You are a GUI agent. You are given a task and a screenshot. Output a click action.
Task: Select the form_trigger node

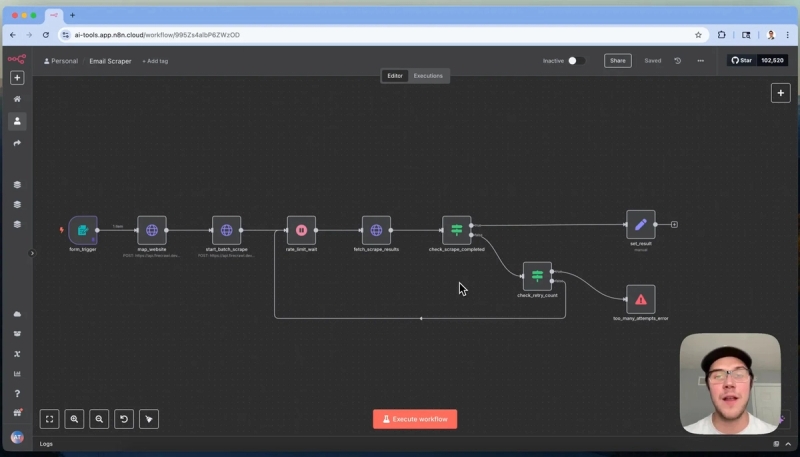coord(83,230)
